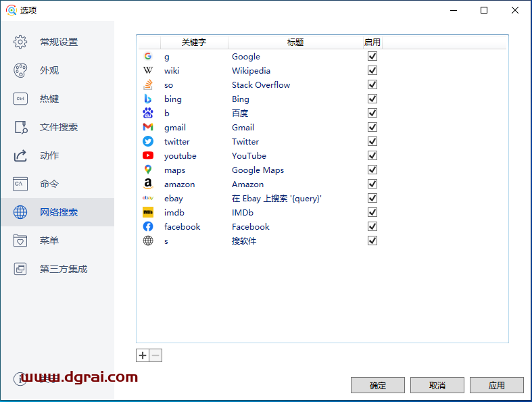
Task: Sort by the 关键字 column header
Action: [x=194, y=43]
